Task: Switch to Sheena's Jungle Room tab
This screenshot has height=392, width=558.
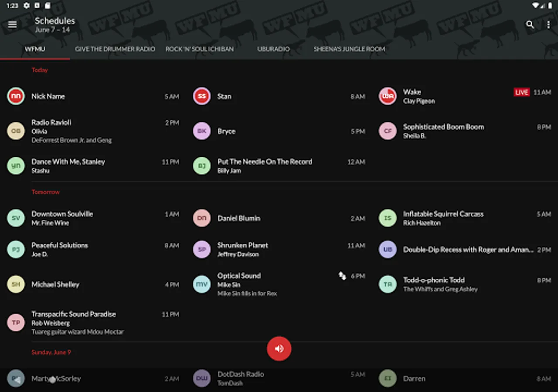Action: (349, 49)
